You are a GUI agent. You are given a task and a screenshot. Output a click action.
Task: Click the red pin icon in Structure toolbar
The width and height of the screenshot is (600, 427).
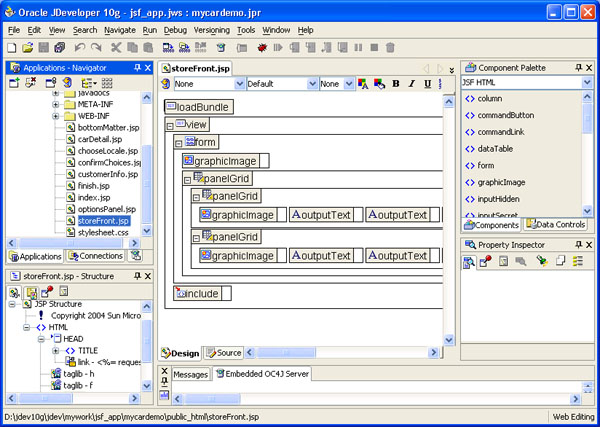(x=47, y=292)
